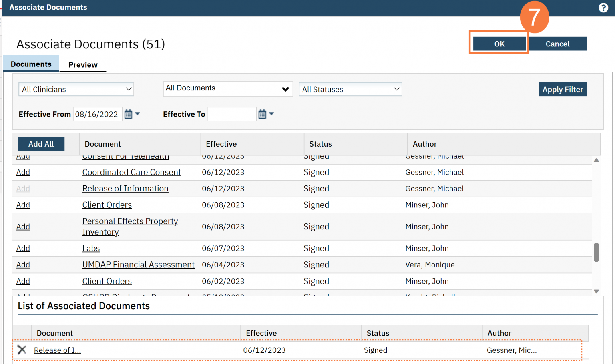Remove Release of Information from associated list
The image size is (615, 364).
(x=22, y=350)
